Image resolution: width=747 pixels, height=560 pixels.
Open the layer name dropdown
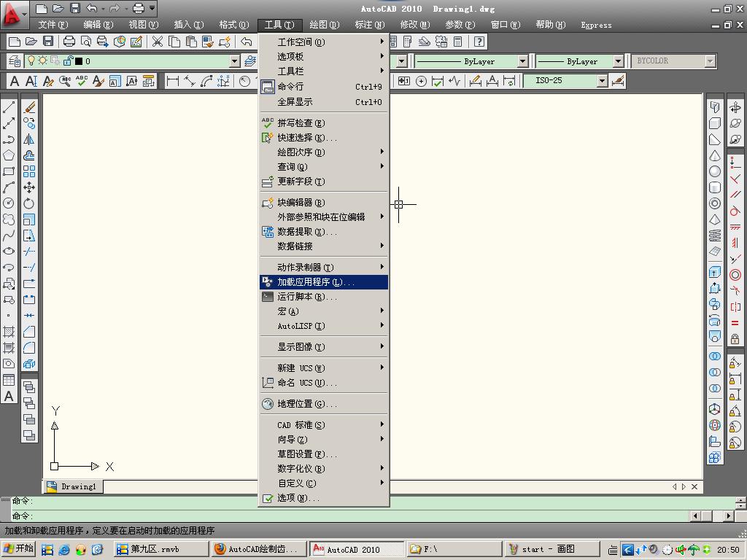(x=234, y=61)
